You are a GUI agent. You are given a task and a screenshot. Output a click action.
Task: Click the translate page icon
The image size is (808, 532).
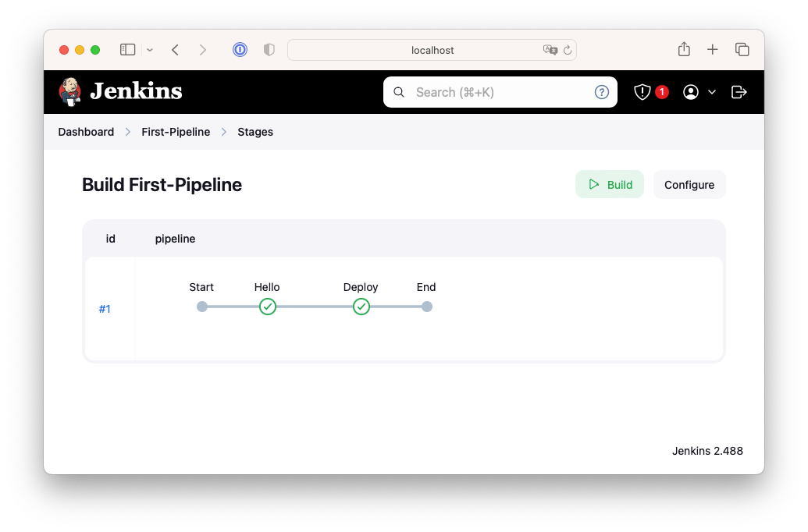tap(550, 49)
